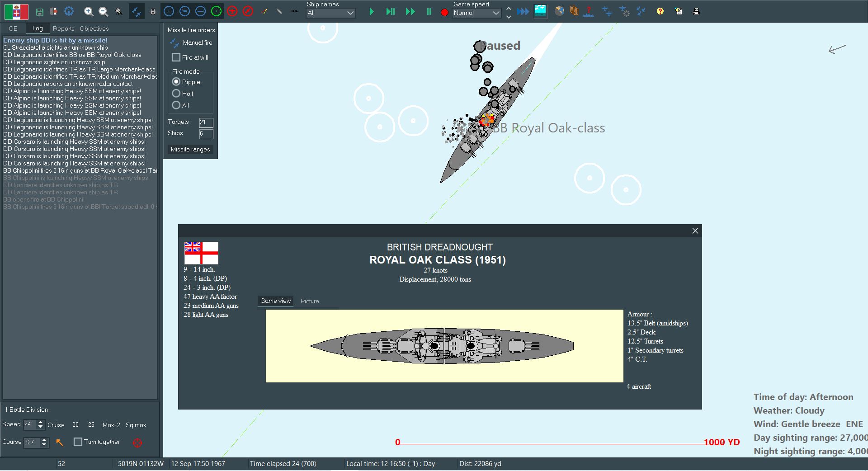868x471 pixels.
Task: Click the Missile ranges button
Action: [x=190, y=150]
